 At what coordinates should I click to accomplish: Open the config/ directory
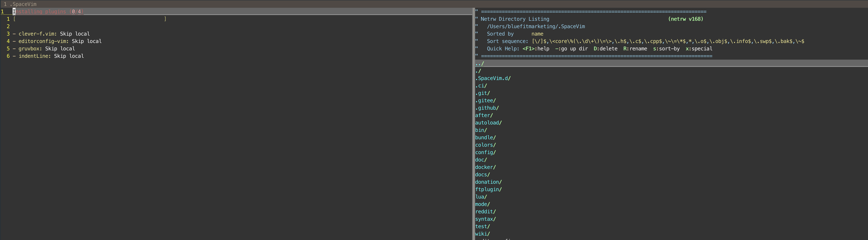(x=486, y=152)
